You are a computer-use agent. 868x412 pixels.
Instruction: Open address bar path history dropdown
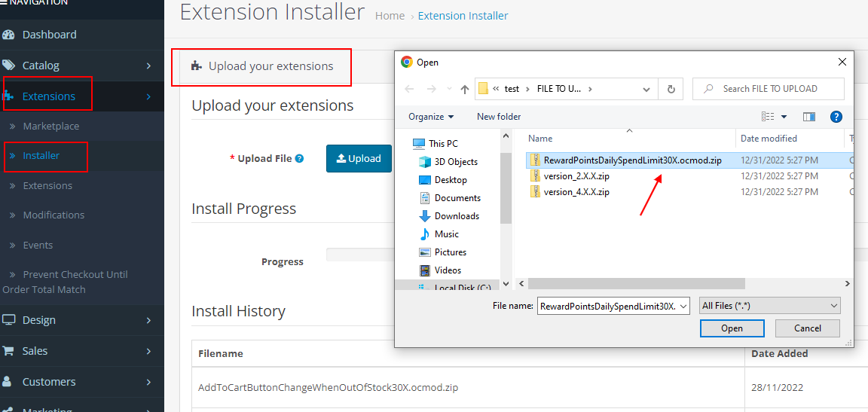646,89
